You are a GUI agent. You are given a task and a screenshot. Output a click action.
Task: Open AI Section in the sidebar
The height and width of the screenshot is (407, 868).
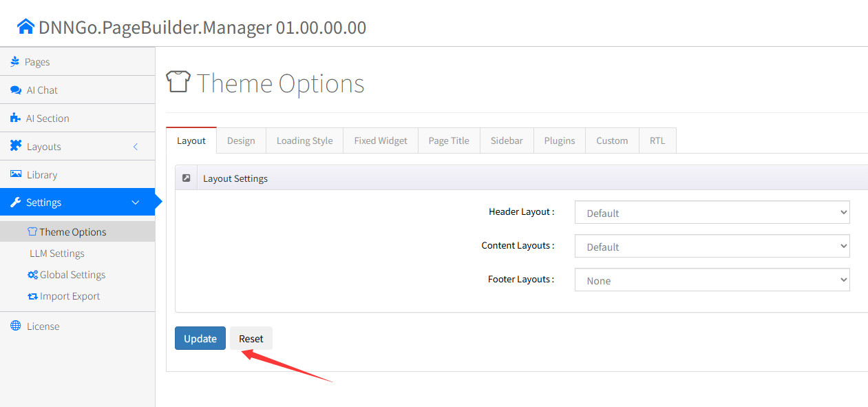tap(77, 118)
